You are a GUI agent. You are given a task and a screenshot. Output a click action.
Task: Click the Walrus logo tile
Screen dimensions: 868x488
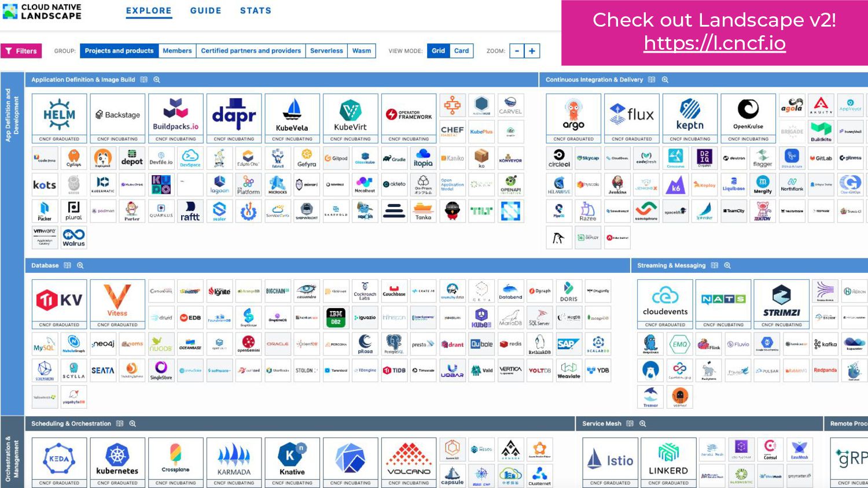point(74,238)
